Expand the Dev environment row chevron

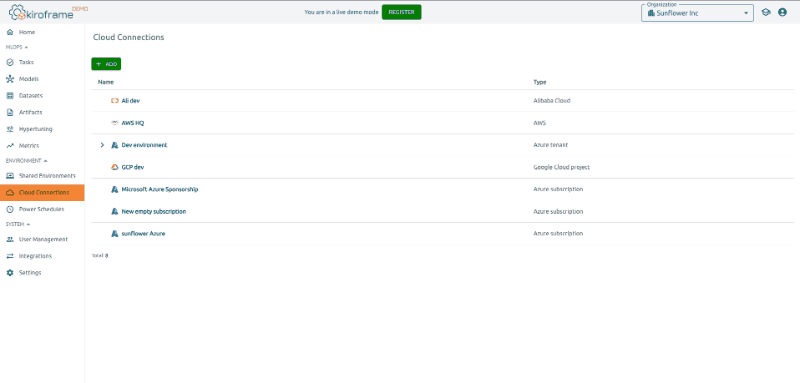pyautogui.click(x=102, y=145)
